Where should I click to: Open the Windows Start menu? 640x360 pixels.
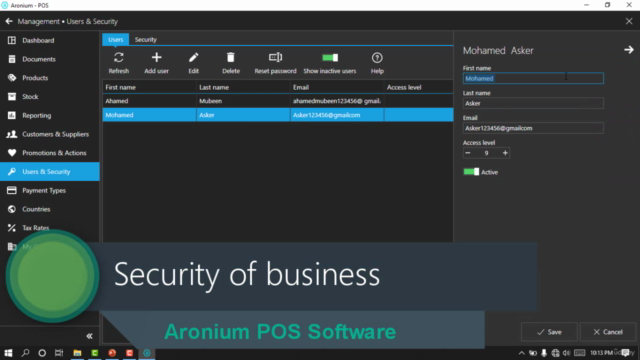tap(8, 353)
